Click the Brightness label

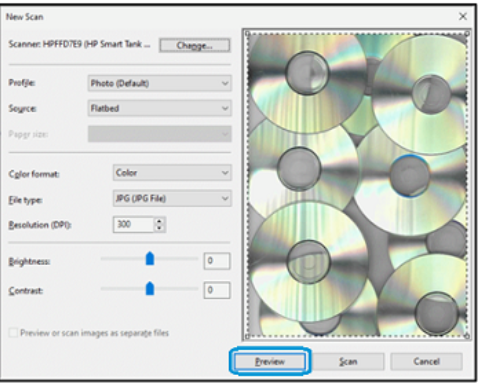[29, 262]
